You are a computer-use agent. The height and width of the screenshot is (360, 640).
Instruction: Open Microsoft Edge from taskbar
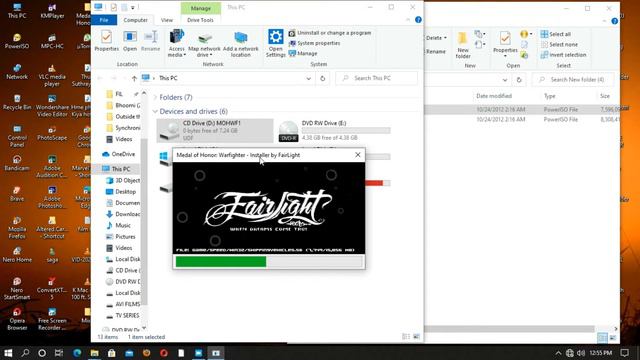coord(77,353)
